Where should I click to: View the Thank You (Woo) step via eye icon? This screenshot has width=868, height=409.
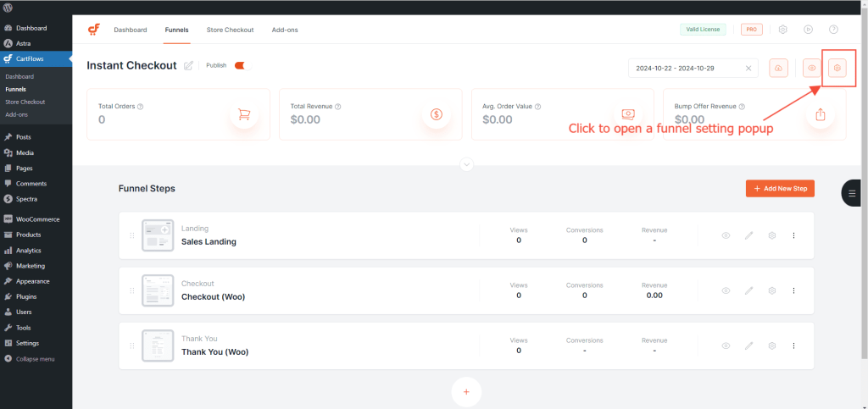pos(726,345)
